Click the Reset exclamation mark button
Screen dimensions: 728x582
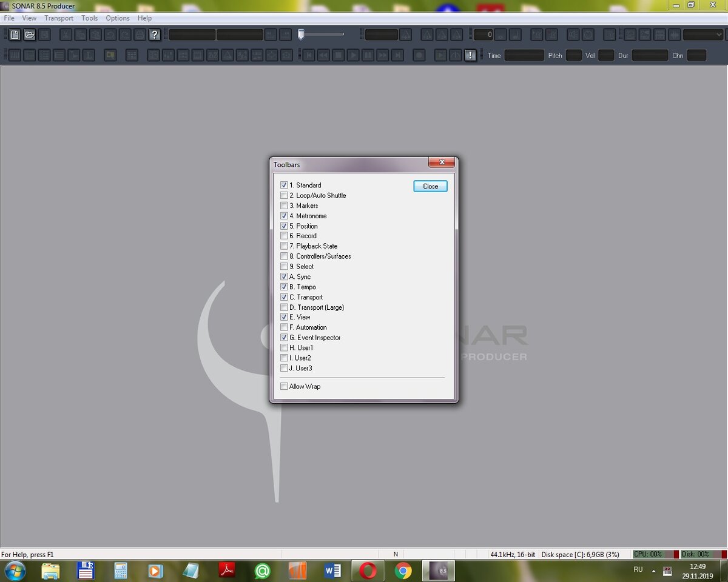pyautogui.click(x=470, y=55)
